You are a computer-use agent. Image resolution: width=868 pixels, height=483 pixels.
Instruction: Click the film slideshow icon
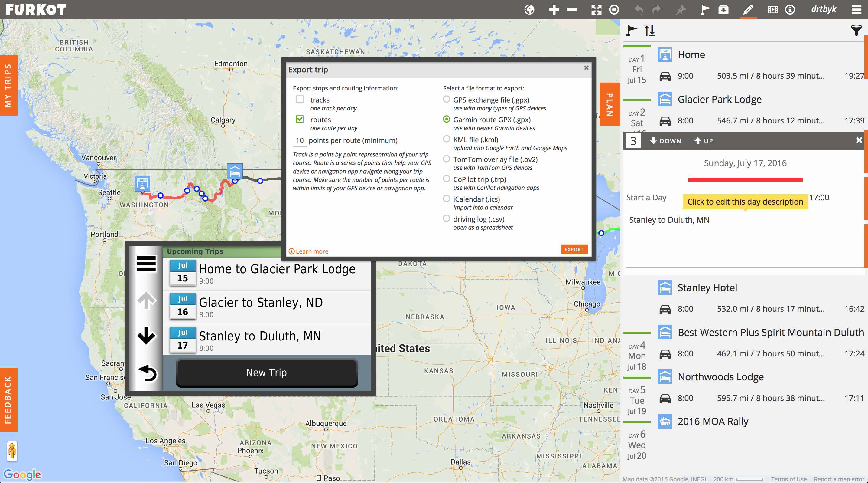773,10
